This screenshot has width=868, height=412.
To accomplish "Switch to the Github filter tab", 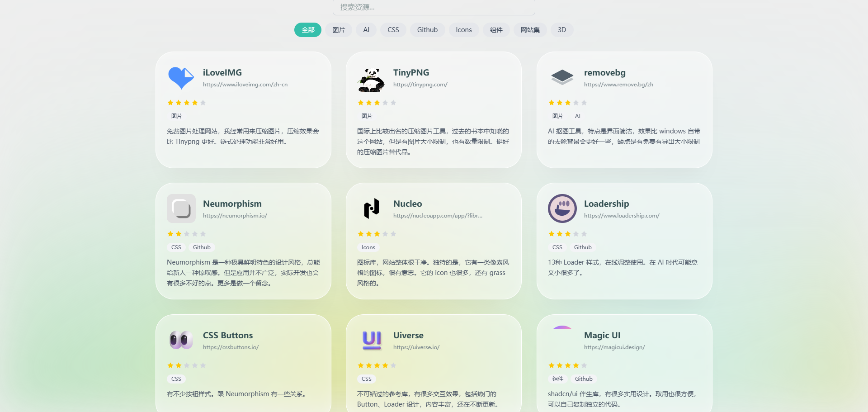I will point(427,29).
